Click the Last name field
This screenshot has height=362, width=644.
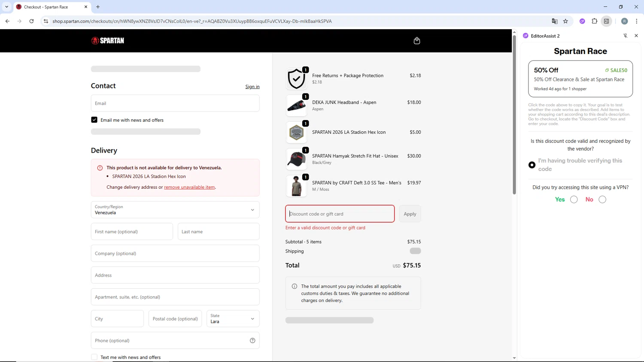point(219,232)
